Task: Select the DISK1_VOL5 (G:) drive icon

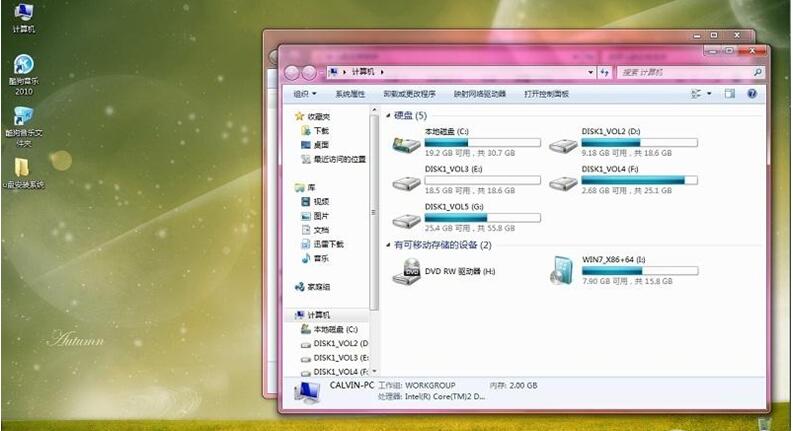Action: coord(407,221)
